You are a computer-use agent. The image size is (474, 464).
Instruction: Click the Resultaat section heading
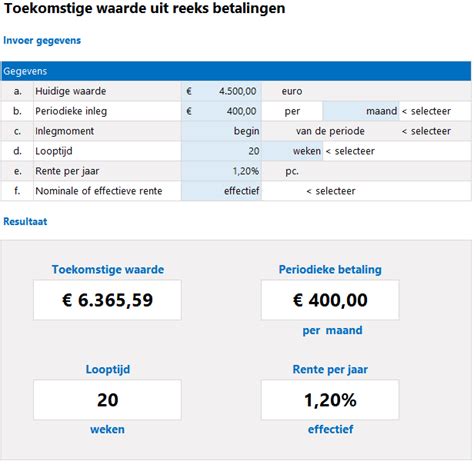pos(25,221)
